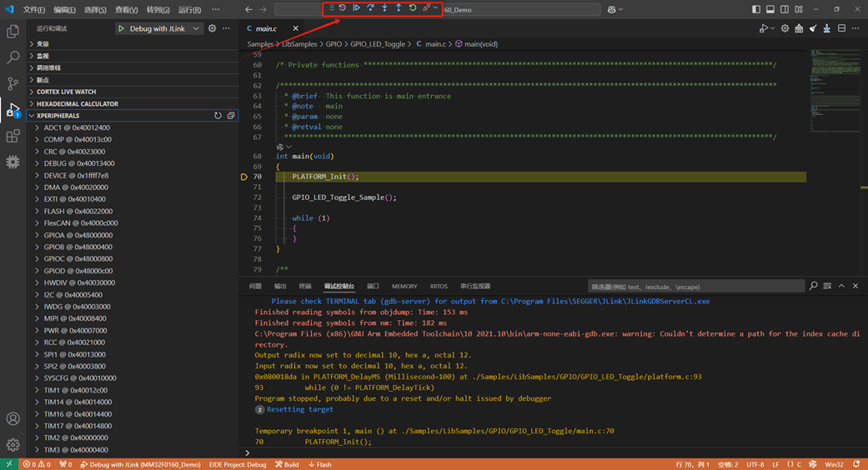Screen dimensions: 868x470
Task: Click the Step Into debug arrow
Action: pyautogui.click(x=384, y=8)
